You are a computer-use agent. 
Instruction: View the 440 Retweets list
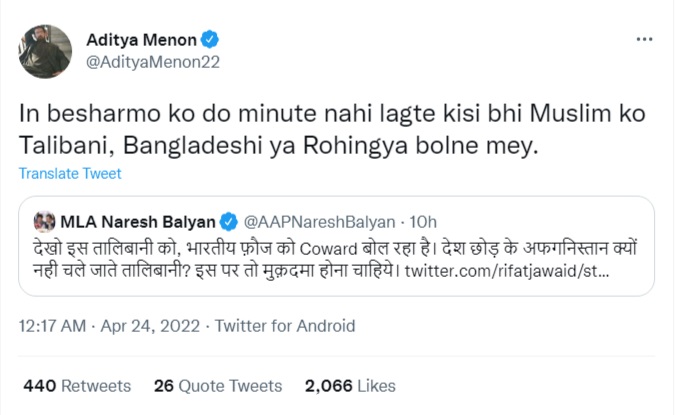coord(76,385)
